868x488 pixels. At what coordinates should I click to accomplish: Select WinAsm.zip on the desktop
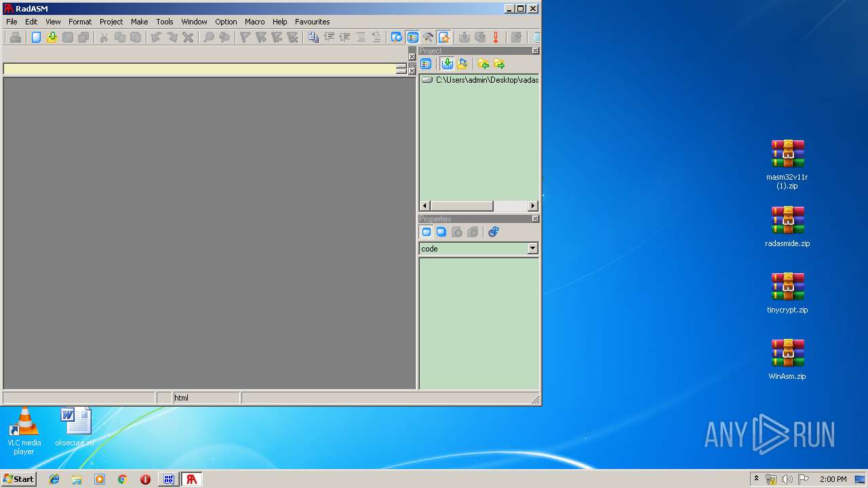coord(787,360)
